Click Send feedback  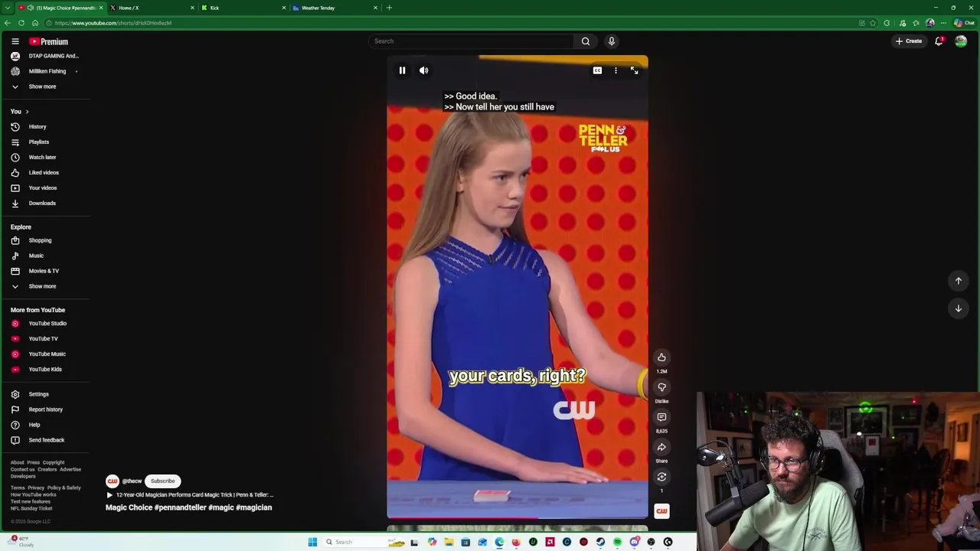46,440
